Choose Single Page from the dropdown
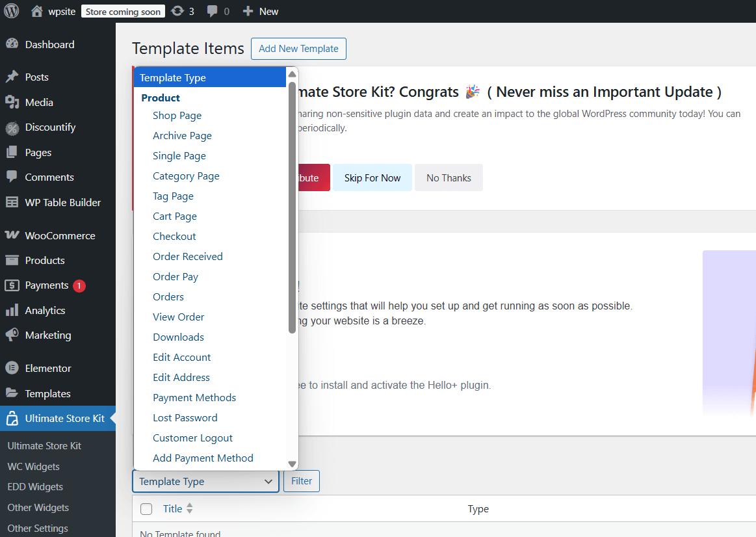756x537 pixels. (x=179, y=156)
